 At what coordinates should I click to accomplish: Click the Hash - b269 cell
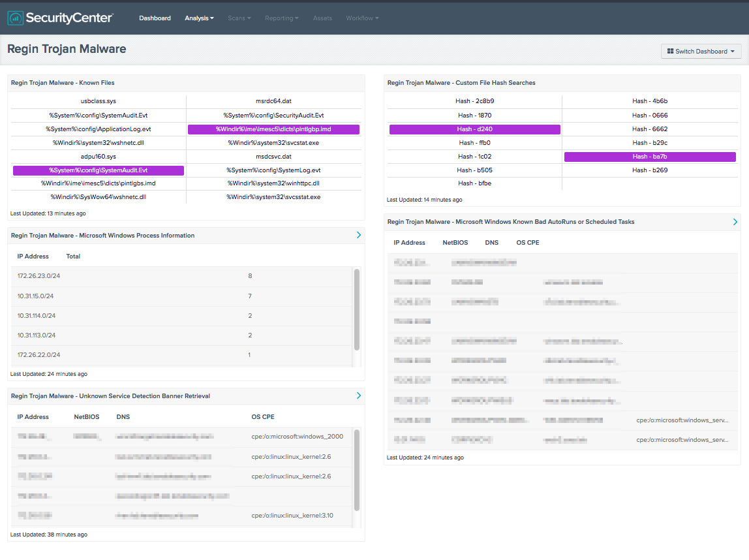coord(650,170)
